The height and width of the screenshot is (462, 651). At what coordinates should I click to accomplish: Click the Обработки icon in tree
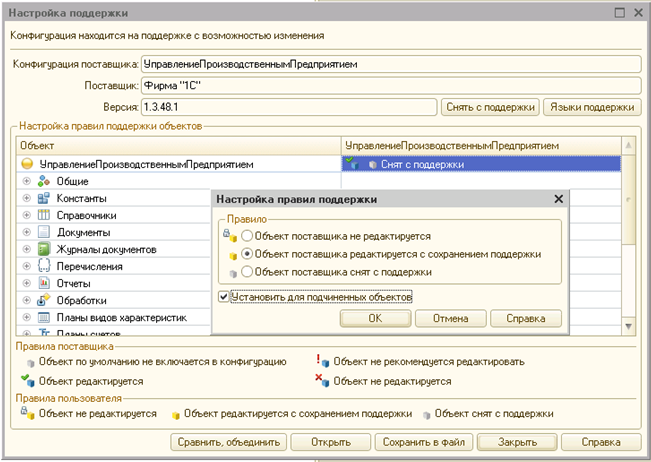tap(44, 300)
